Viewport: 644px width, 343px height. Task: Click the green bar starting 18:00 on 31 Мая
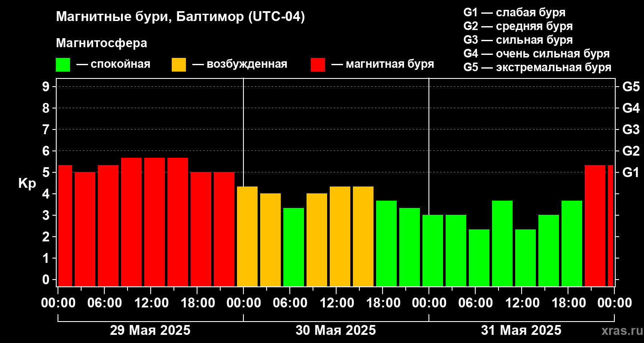click(x=572, y=244)
